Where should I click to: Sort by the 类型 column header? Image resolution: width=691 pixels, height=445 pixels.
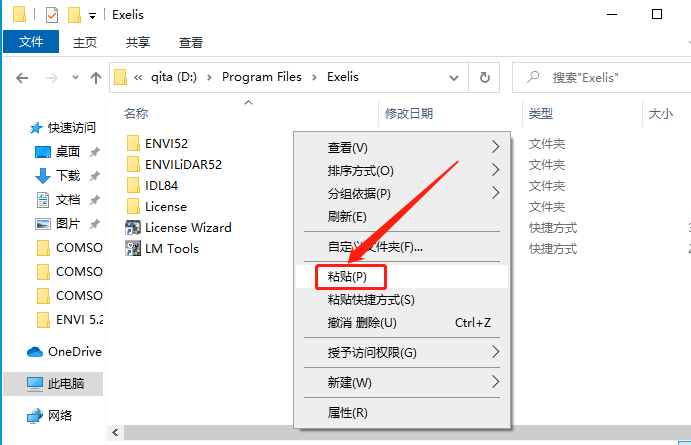tap(540, 114)
